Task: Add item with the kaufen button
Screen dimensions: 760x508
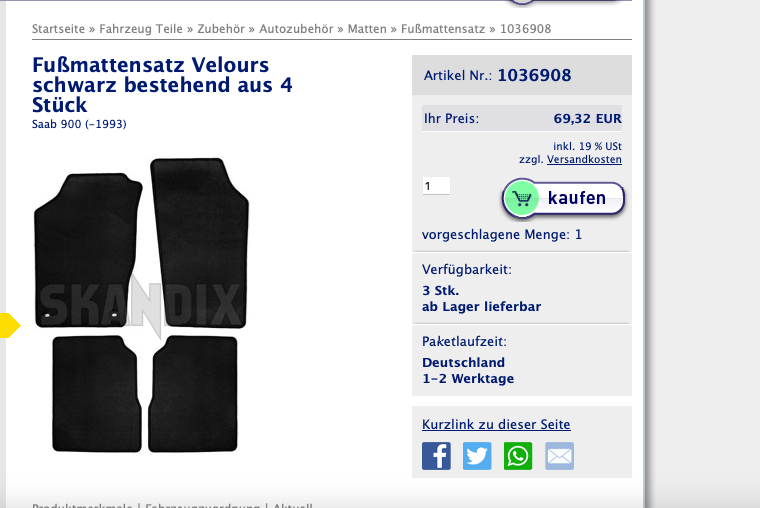Action: (x=563, y=198)
